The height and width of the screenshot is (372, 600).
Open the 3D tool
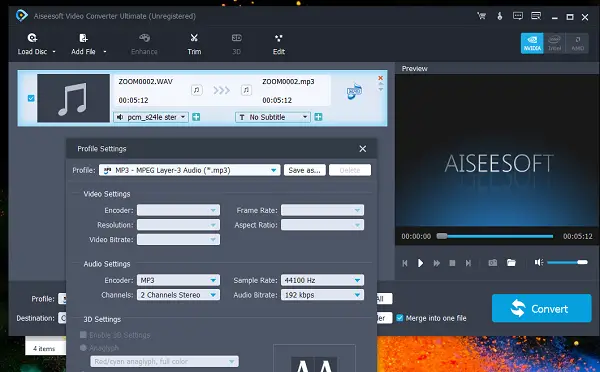[x=236, y=44]
